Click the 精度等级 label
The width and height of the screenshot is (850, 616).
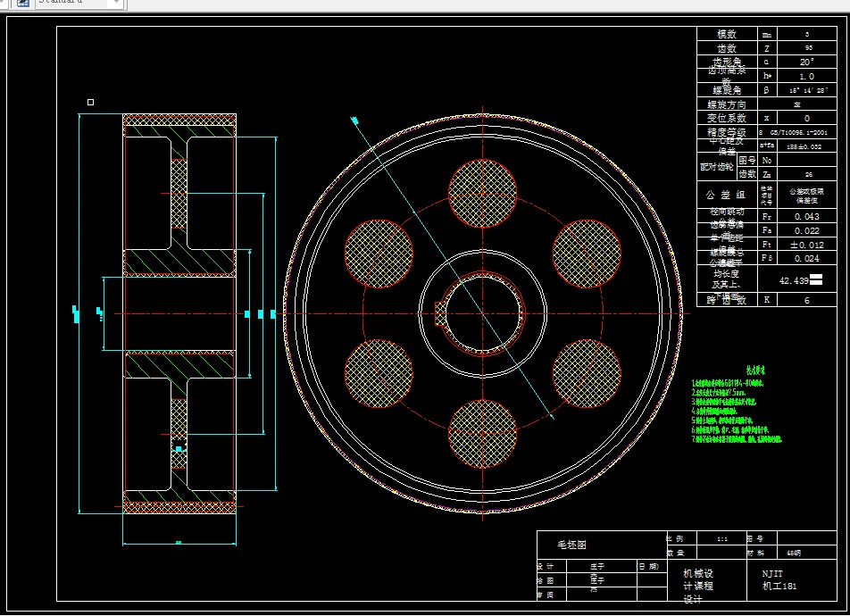click(x=727, y=132)
